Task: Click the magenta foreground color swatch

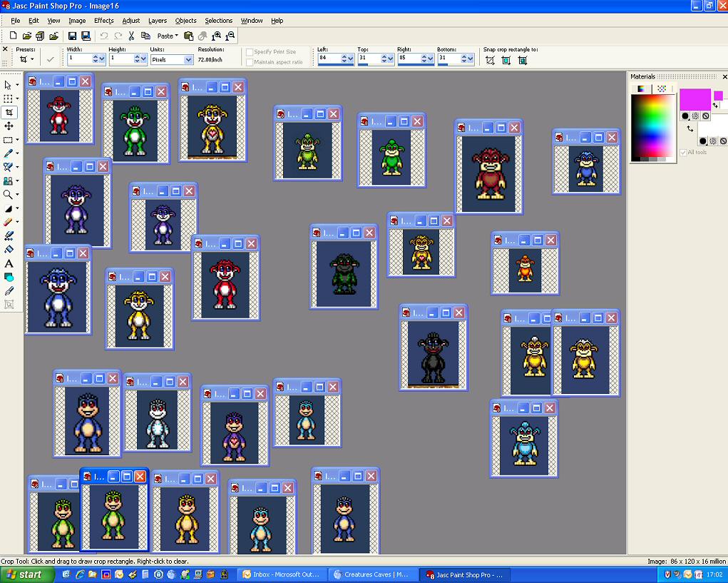Action: (x=694, y=98)
